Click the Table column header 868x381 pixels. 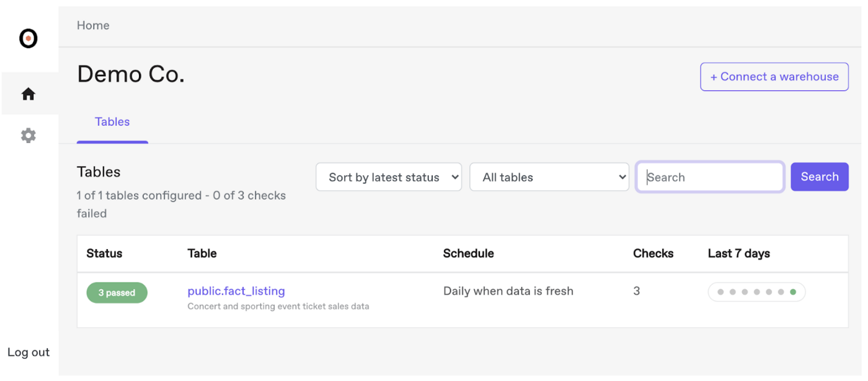pyautogui.click(x=202, y=253)
